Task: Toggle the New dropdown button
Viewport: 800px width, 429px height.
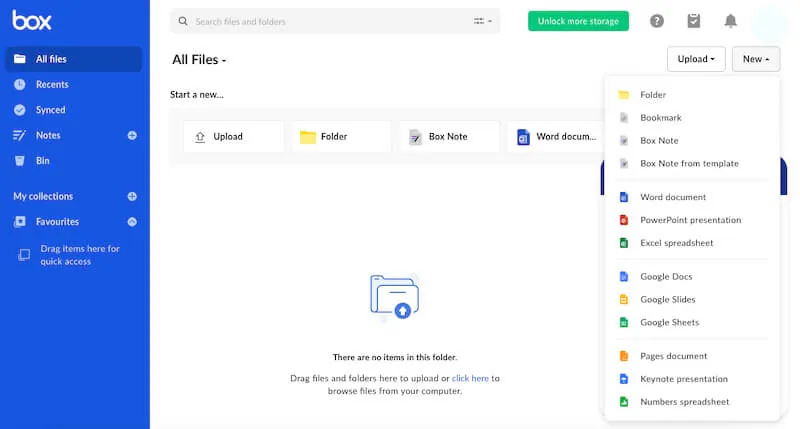Action: click(755, 59)
